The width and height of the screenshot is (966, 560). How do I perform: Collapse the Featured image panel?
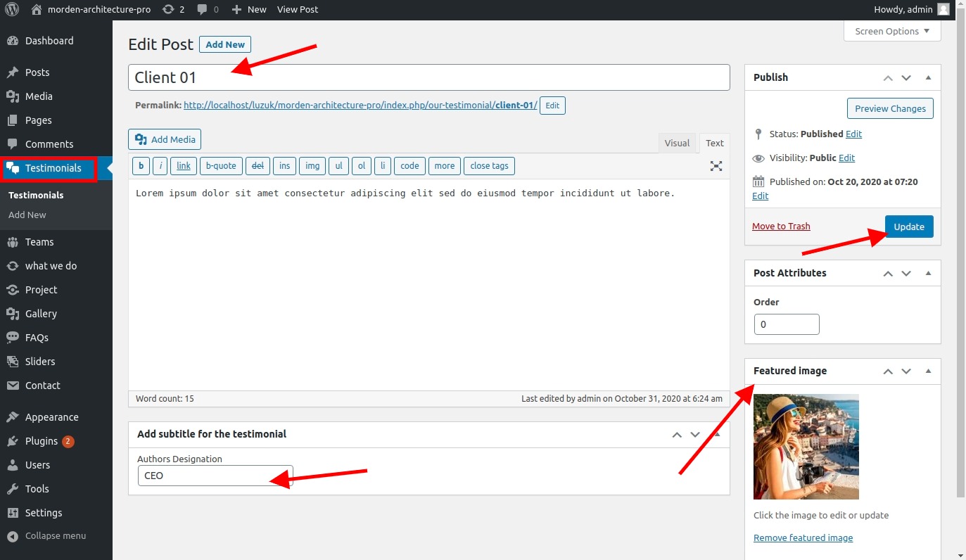928,371
